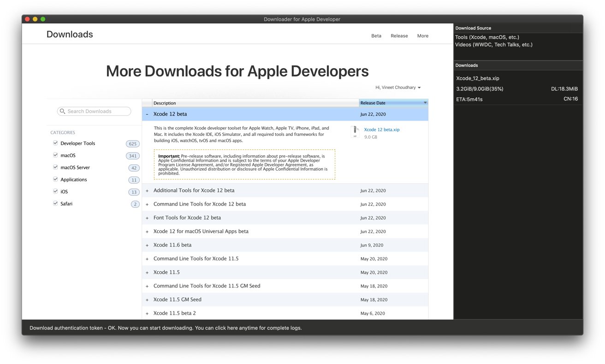Click the 9.0 GB file size text

pos(370,137)
